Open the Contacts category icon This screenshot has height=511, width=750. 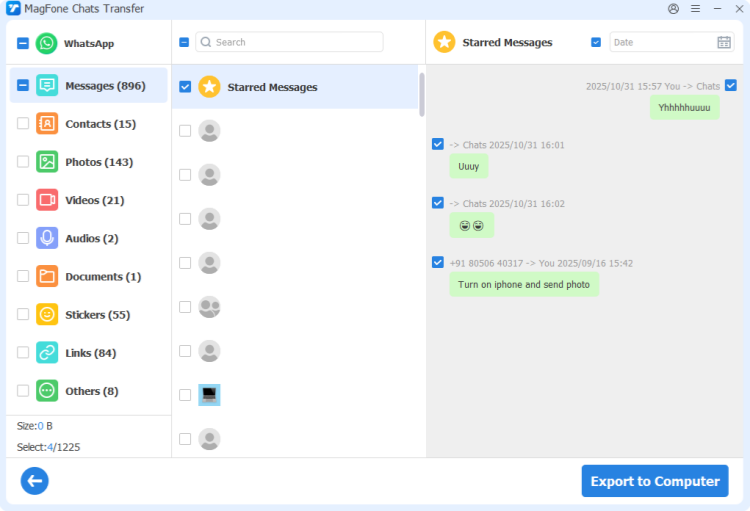coord(47,123)
